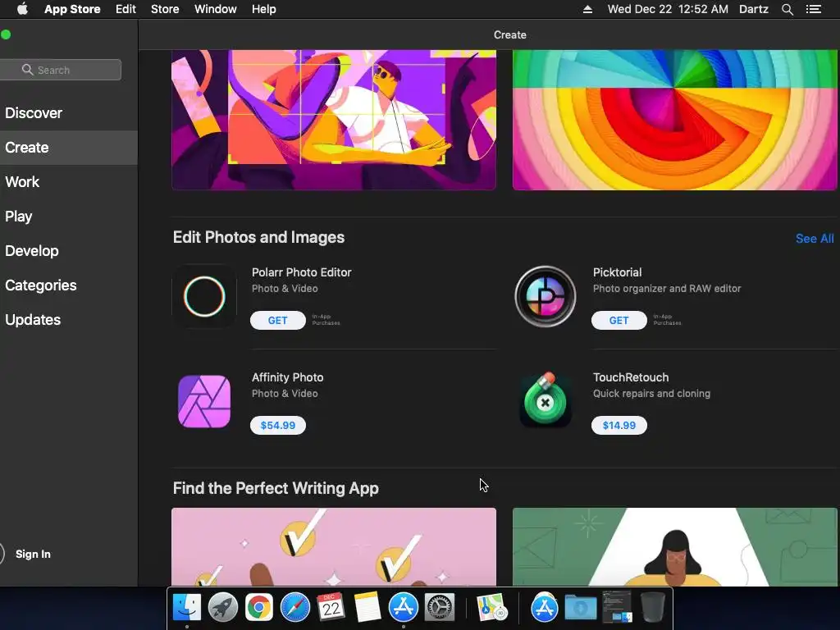Click GET for Polarr Photo Editor

[x=277, y=321]
